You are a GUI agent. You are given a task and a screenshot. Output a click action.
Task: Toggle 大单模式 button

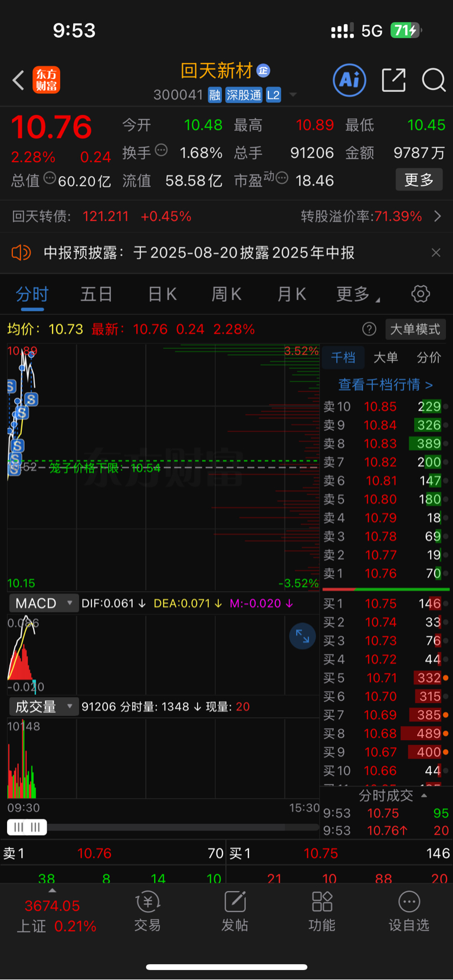click(415, 329)
